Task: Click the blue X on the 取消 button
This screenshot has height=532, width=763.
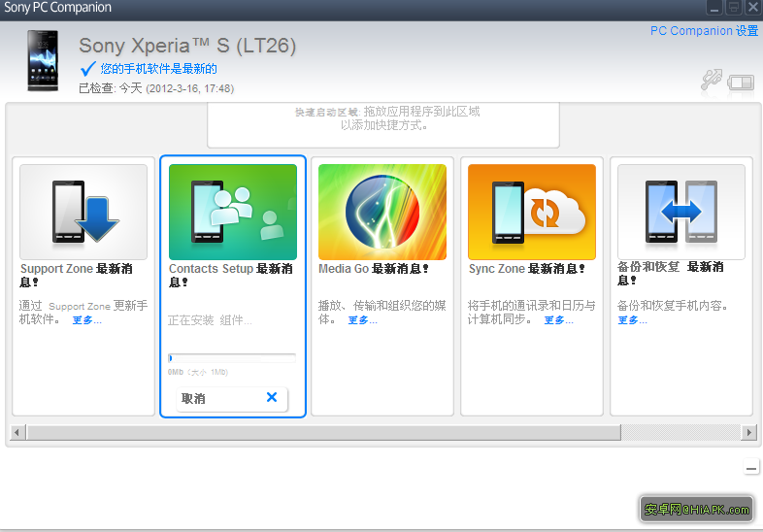Action: [272, 397]
